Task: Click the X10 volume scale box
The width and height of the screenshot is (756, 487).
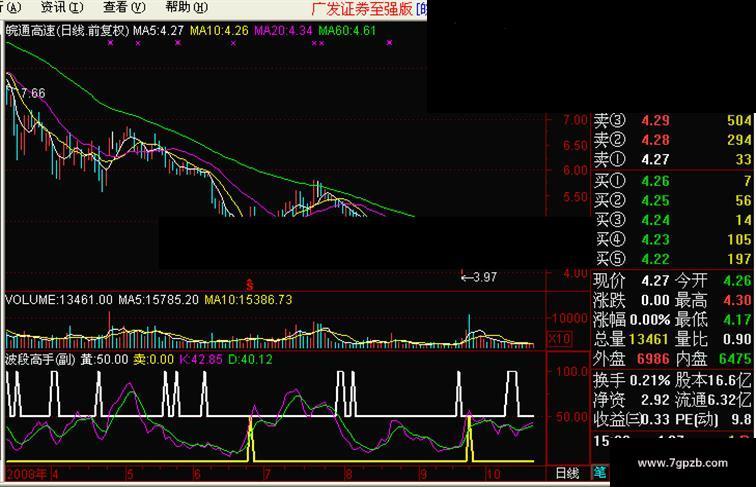Action: pos(559,338)
